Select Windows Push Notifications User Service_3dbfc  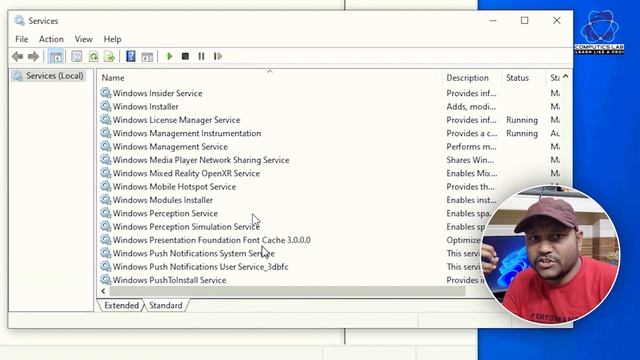point(200,267)
